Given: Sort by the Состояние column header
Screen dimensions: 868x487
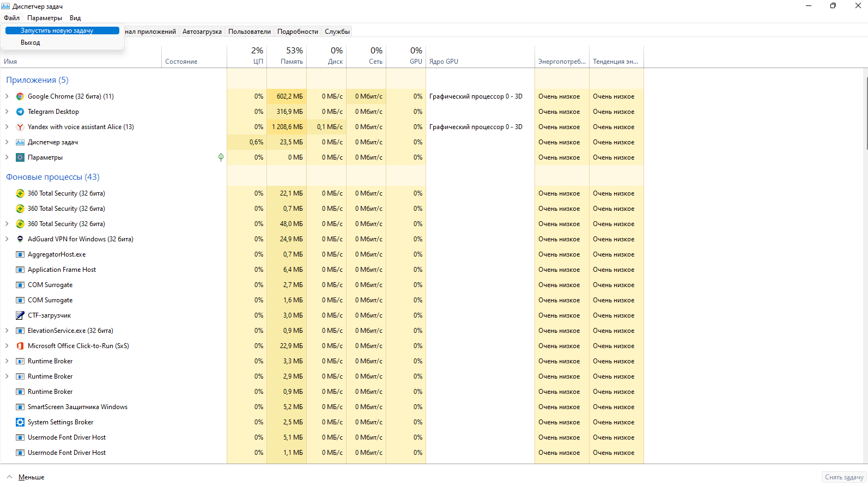Looking at the screenshot, I should 194,57.
